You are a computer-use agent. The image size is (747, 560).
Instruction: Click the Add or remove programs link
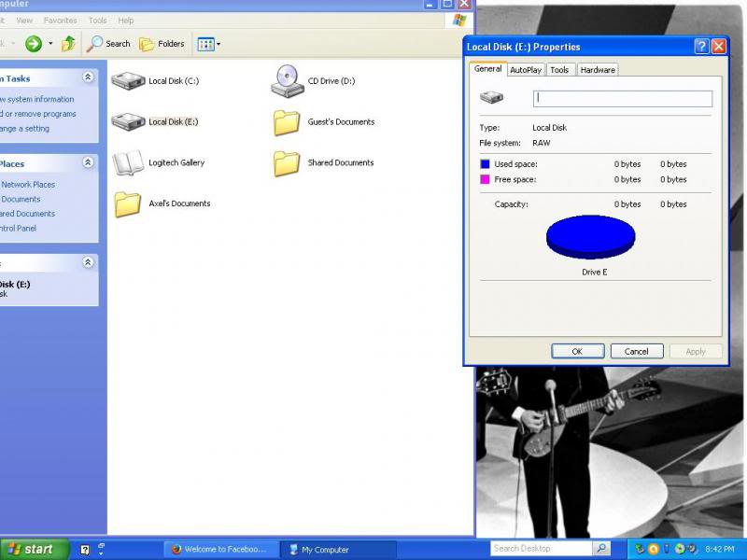pyautogui.click(x=38, y=114)
